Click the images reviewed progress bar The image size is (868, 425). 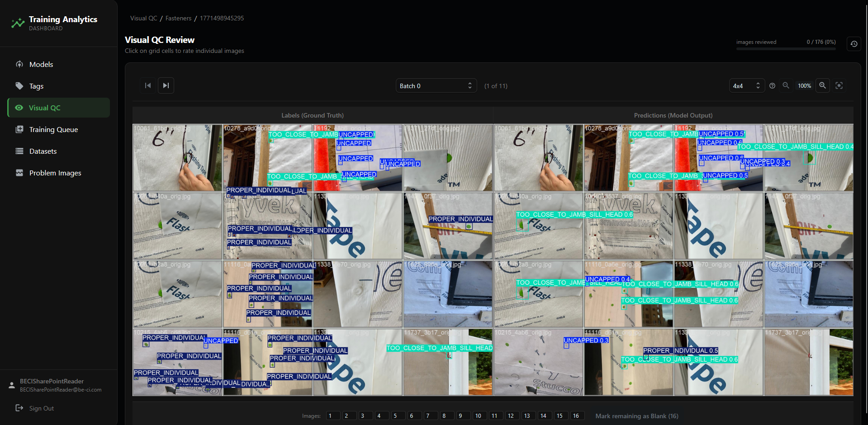(x=786, y=49)
